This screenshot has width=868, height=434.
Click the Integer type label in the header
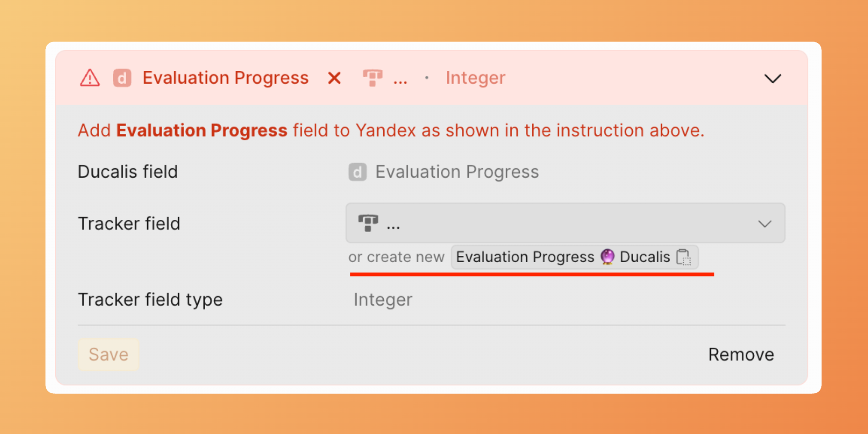click(475, 78)
